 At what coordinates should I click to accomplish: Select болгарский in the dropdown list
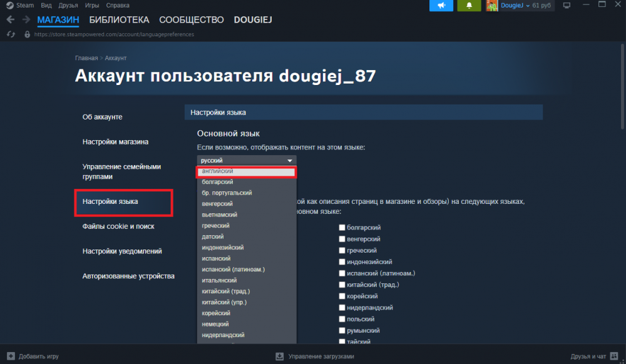(247, 182)
